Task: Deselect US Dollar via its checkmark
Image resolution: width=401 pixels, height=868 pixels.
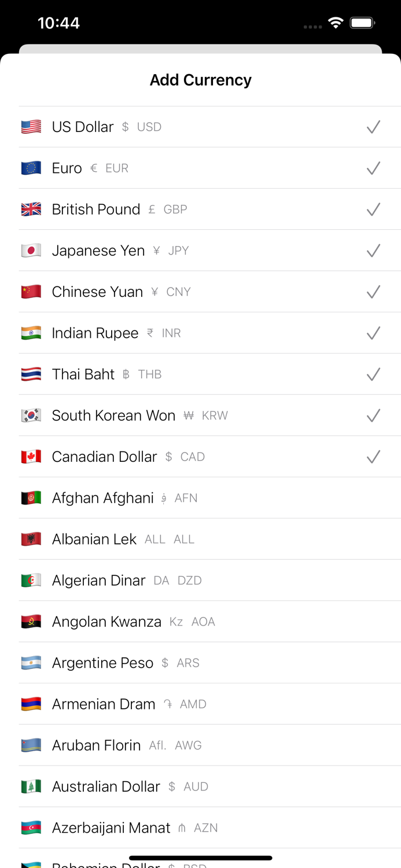Action: tap(373, 127)
